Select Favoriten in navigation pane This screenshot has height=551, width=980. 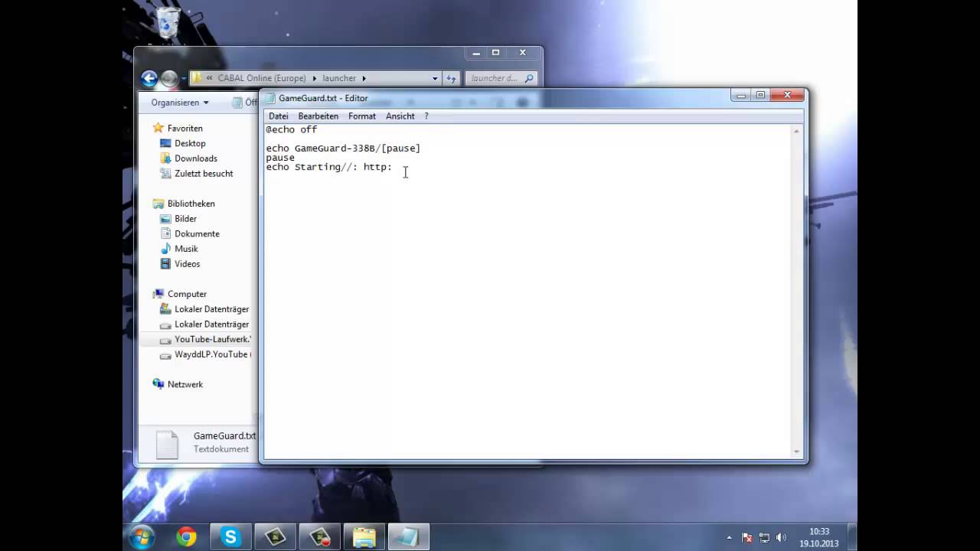pyautogui.click(x=185, y=129)
